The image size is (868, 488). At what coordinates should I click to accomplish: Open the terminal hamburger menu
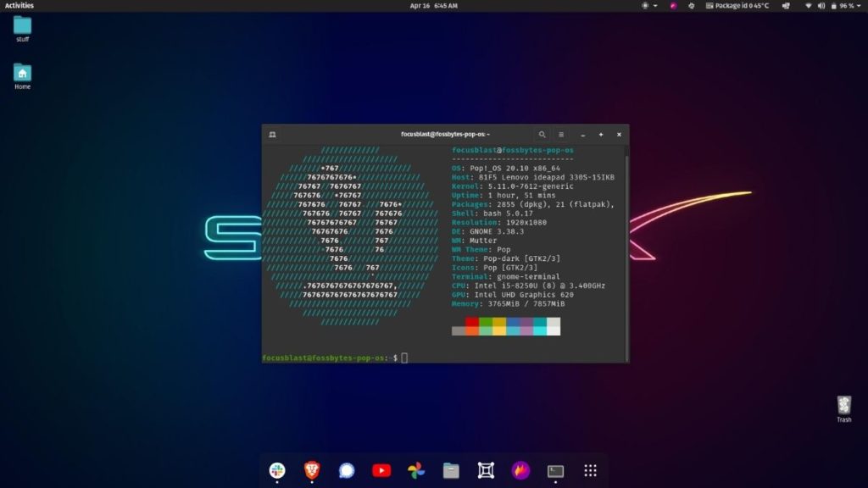[x=561, y=135]
